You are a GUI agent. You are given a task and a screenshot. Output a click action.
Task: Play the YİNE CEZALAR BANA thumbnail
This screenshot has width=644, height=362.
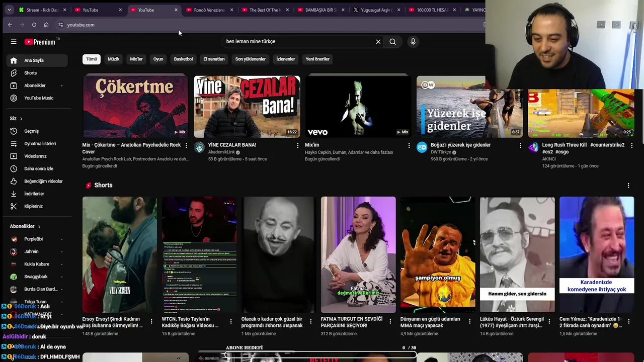click(247, 106)
